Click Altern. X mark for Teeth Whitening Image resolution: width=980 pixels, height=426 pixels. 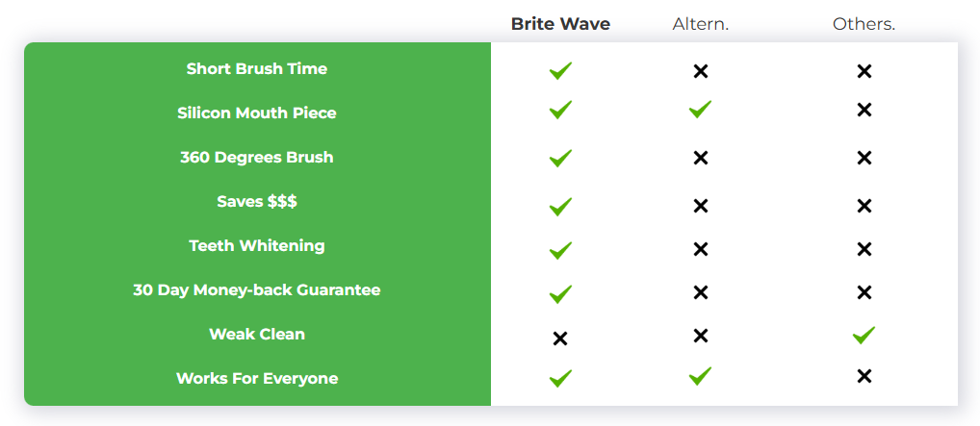point(701,250)
